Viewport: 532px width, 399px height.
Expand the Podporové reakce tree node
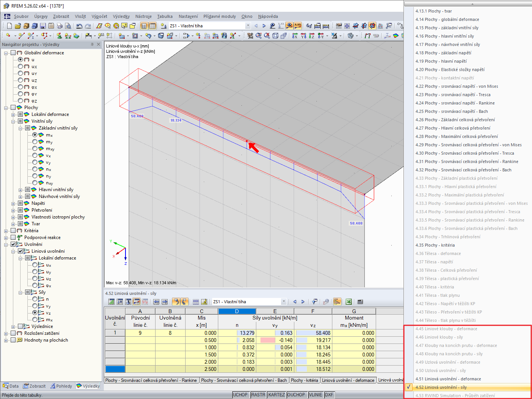tap(6, 237)
